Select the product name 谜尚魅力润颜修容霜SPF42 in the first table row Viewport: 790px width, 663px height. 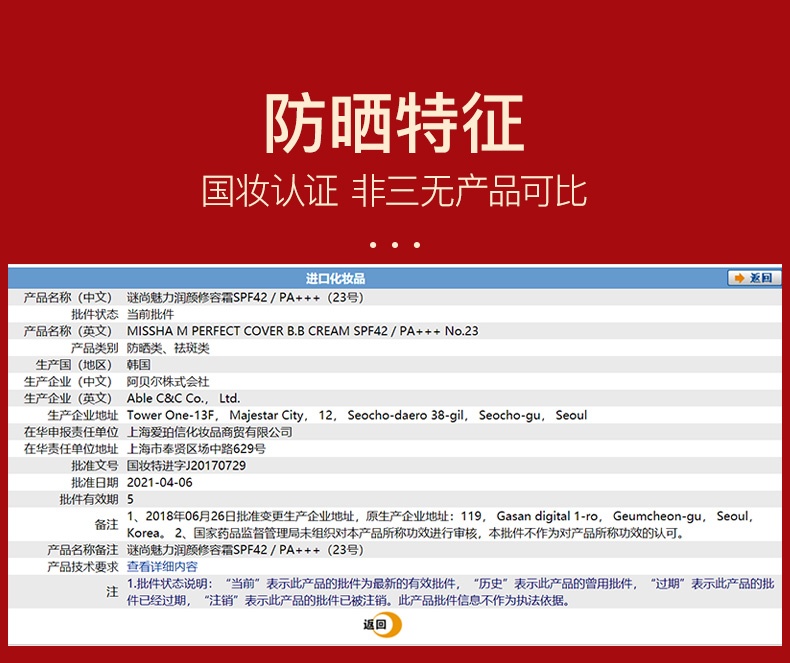pyautogui.click(x=197, y=298)
